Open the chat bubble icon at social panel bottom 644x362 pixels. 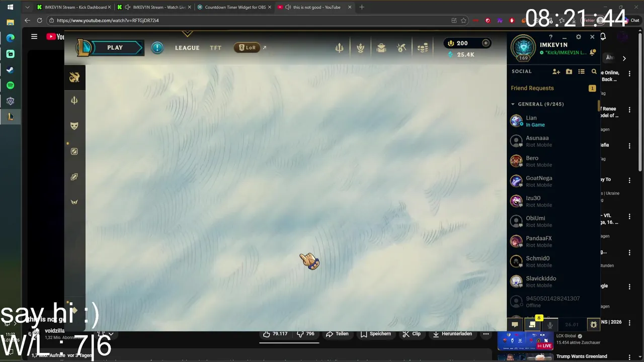(515, 325)
